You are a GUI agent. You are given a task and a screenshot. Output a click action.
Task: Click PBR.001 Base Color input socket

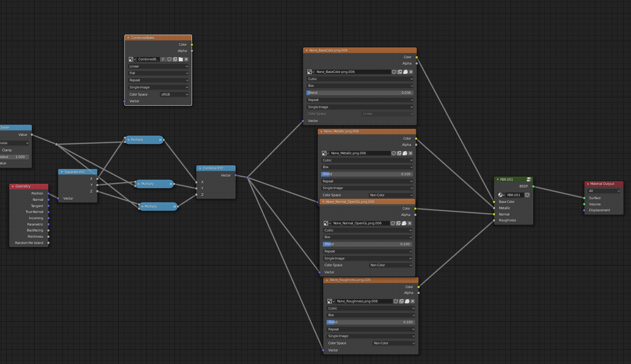pos(494,202)
